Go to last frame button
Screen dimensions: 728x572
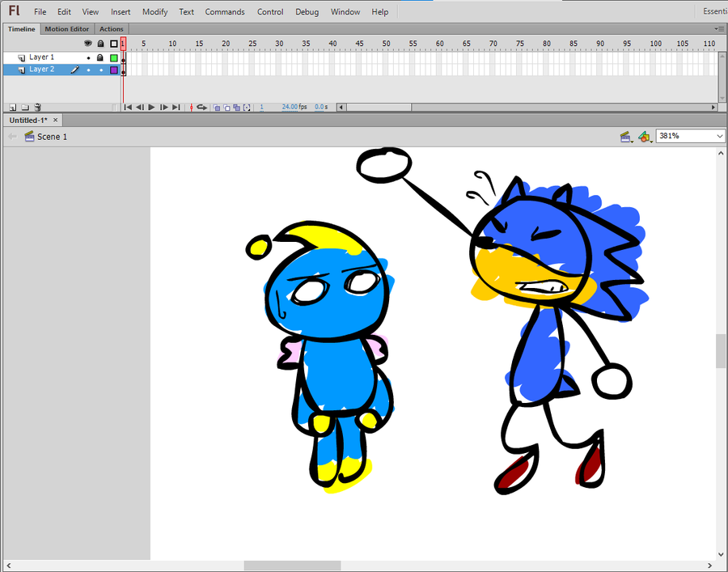pos(176,108)
